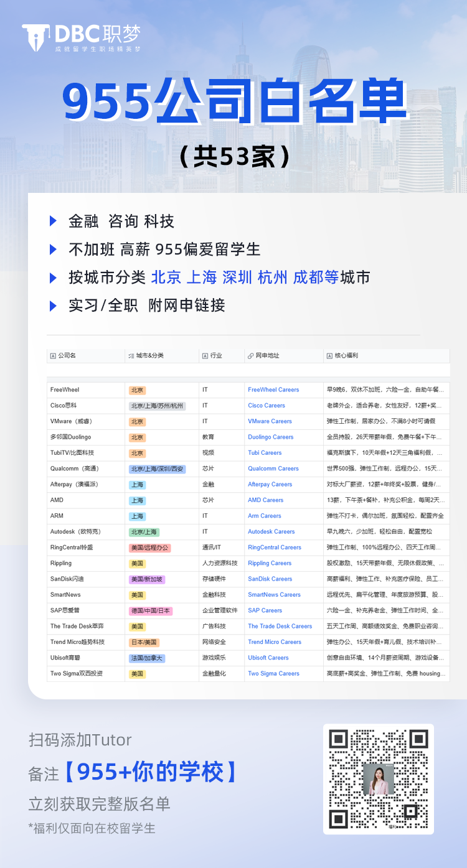Open the SmartNews Careers link
The width and height of the screenshot is (467, 868).
(275, 595)
